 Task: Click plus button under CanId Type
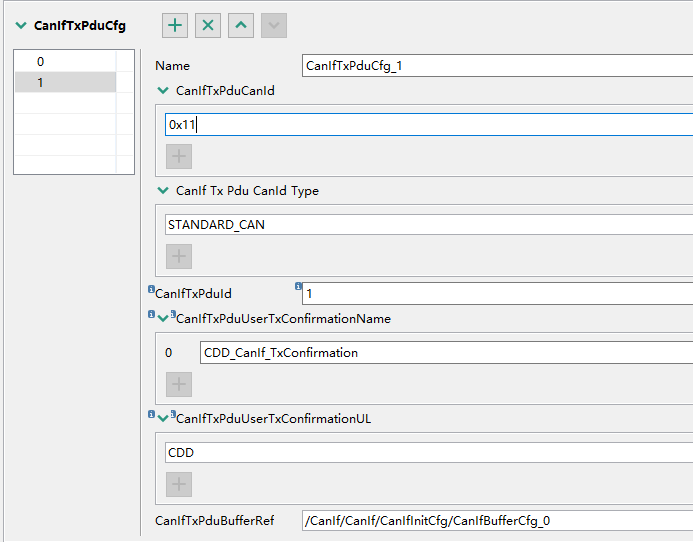[179, 256]
